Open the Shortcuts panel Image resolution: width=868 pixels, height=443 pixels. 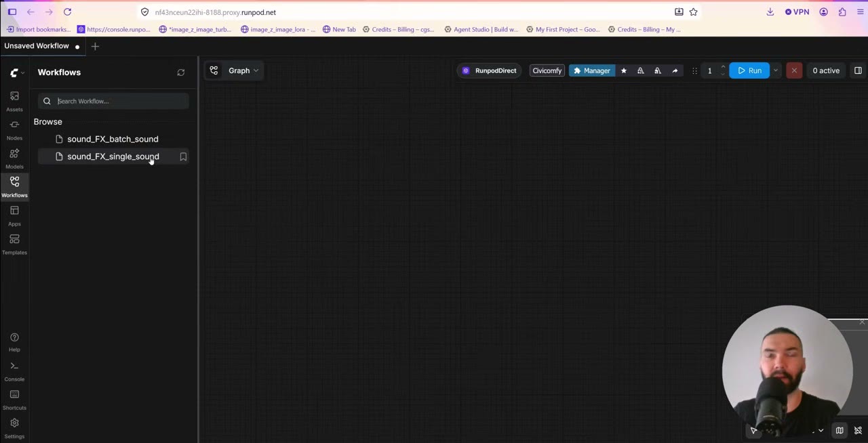(x=14, y=399)
